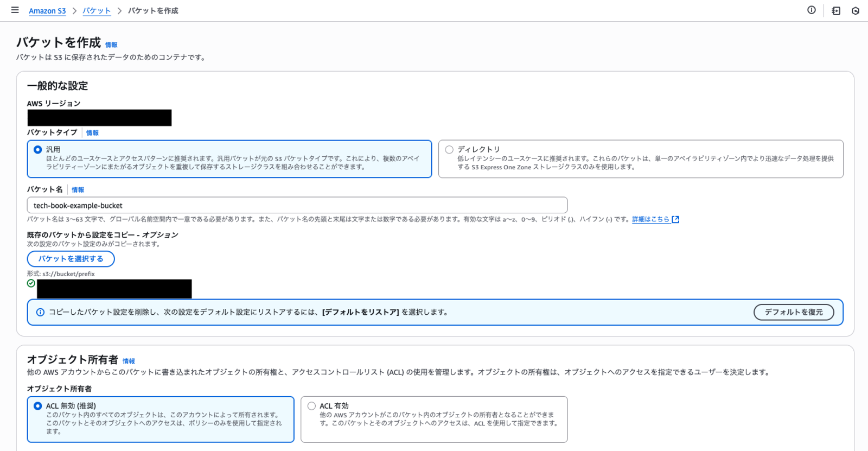The width and height of the screenshot is (868, 451).
Task: Click the バケットを選択する button
Action: (x=71, y=259)
